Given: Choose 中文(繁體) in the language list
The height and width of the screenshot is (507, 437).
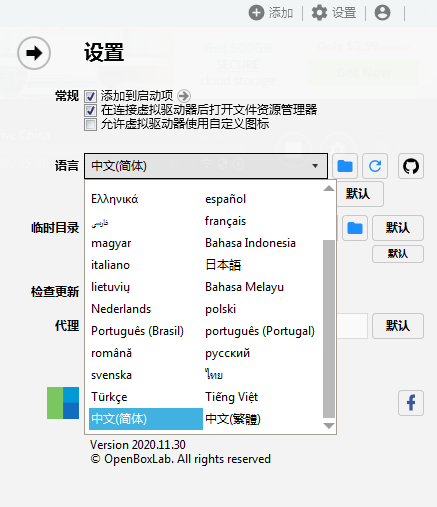Looking at the screenshot, I should pyautogui.click(x=233, y=419).
